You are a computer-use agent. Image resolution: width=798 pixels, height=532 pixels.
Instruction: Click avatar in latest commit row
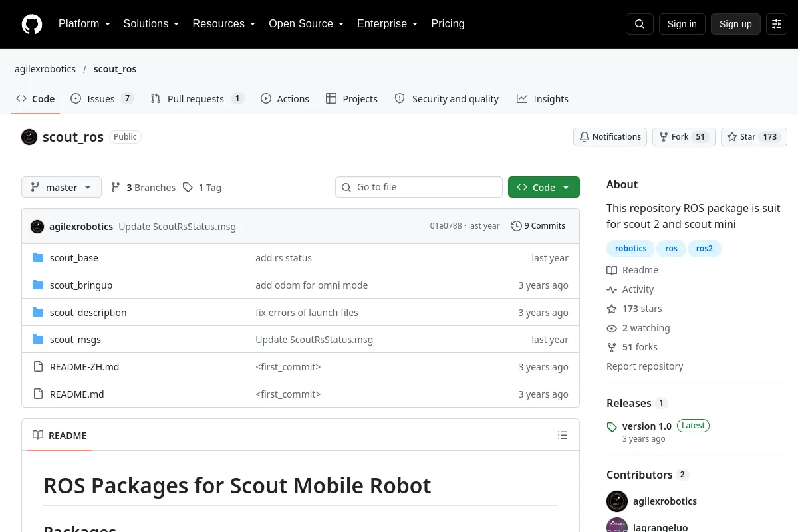tap(37, 227)
